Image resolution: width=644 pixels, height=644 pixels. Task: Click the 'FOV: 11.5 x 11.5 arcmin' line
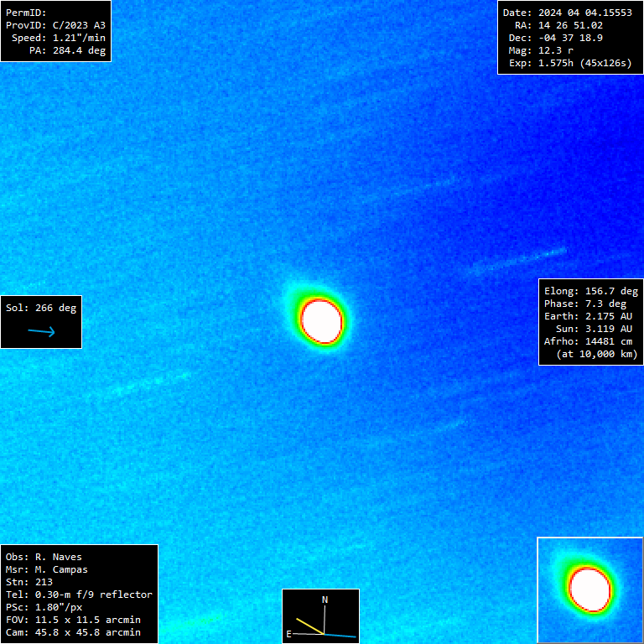coord(73,620)
